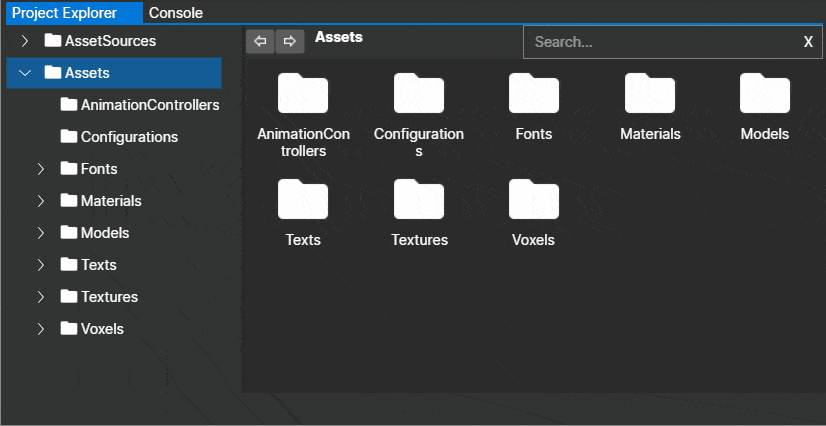Screen dimensions: 826x426
Task: Expand the Fonts node in the tree
Action: click(x=41, y=169)
